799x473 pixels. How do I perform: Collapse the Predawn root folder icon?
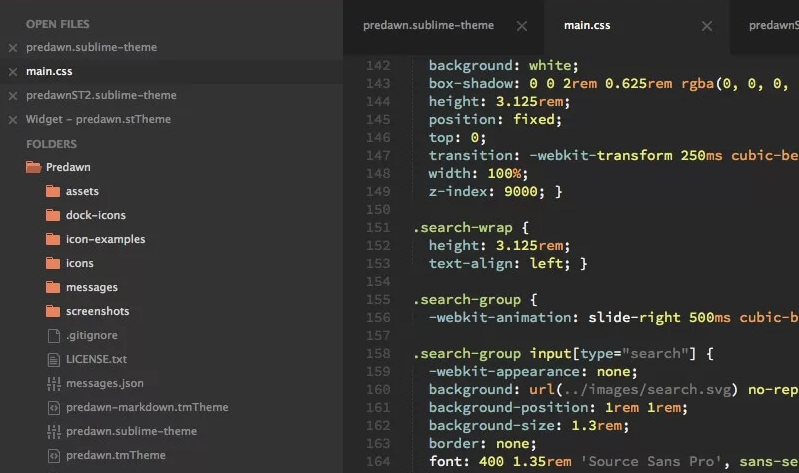click(x=34, y=167)
